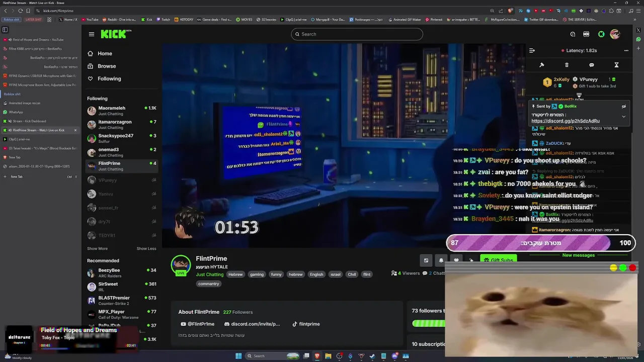Viewport: 644px width, 362px height.
Task: Reload the page in Brave
Action: pyautogui.click(x=21, y=11)
